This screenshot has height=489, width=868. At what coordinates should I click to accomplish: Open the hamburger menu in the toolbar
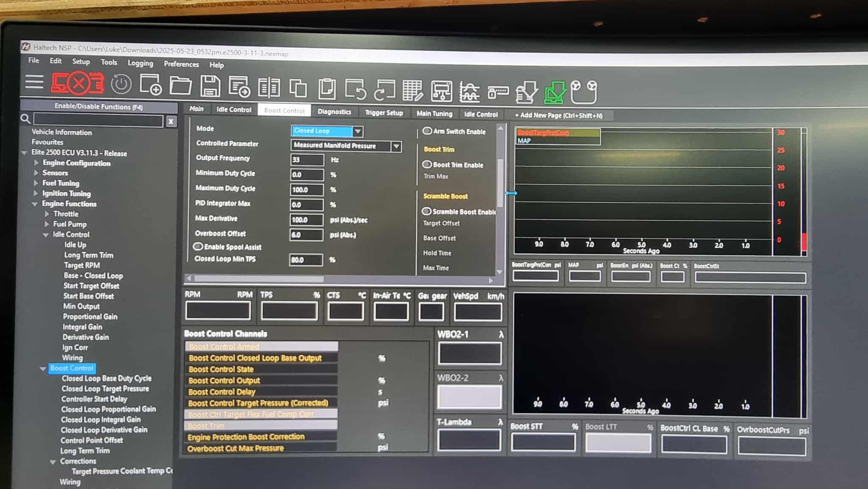(x=34, y=81)
